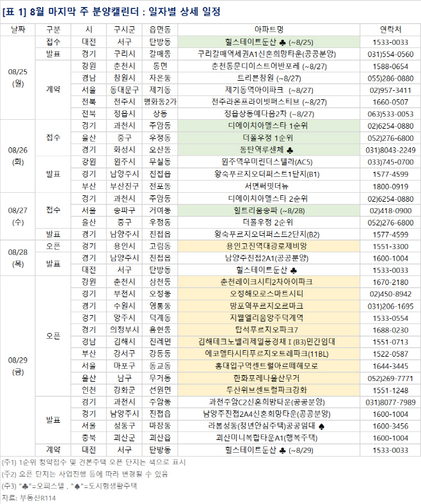Select yellow '두산위브센트럴파크강화' cell
The width and height of the screenshot is (421, 504).
tap(269, 390)
